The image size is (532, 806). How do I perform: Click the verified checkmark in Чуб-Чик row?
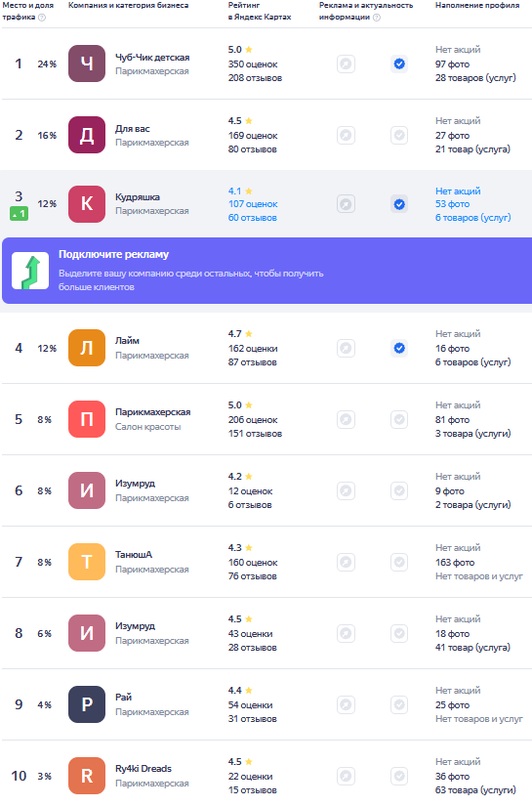399,64
